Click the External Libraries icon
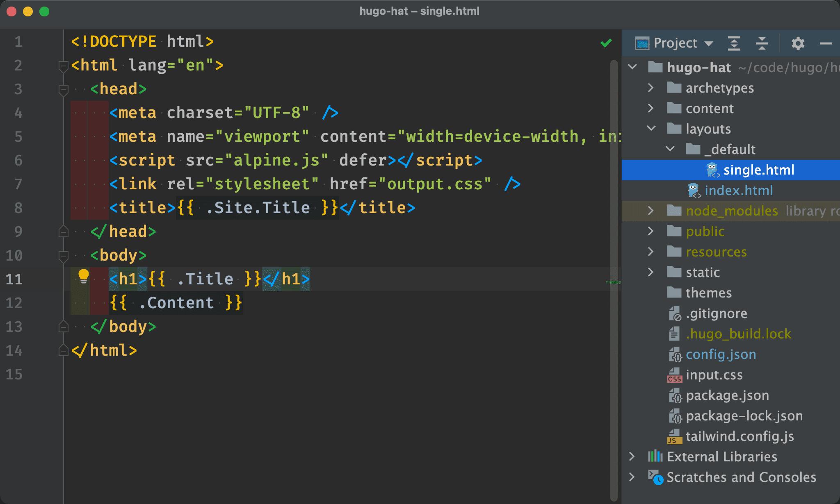 tap(655, 456)
